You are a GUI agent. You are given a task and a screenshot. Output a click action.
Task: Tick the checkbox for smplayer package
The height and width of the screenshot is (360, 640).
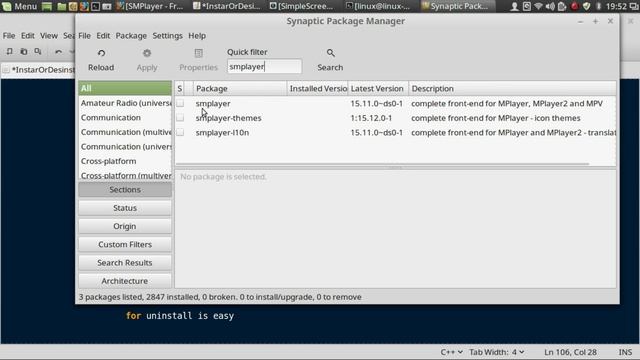click(180, 103)
